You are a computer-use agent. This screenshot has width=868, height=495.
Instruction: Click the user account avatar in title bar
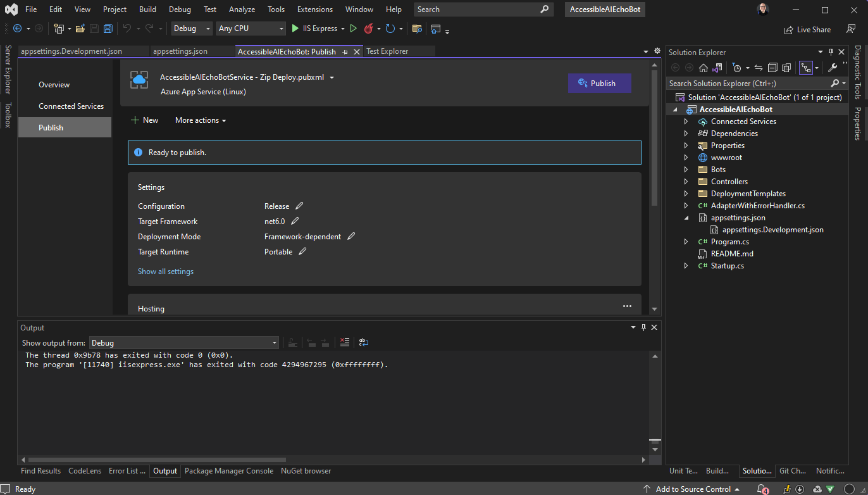click(763, 9)
